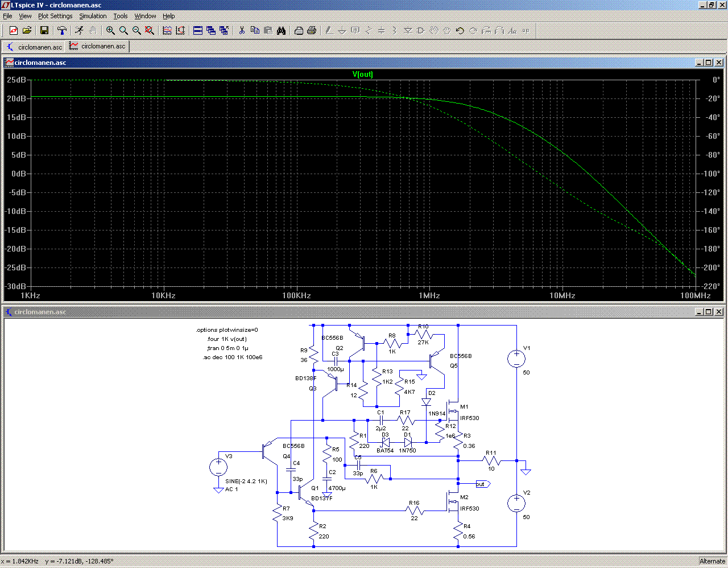Select the Draw Wire pencil tool
728x568 pixels.
coord(329,31)
